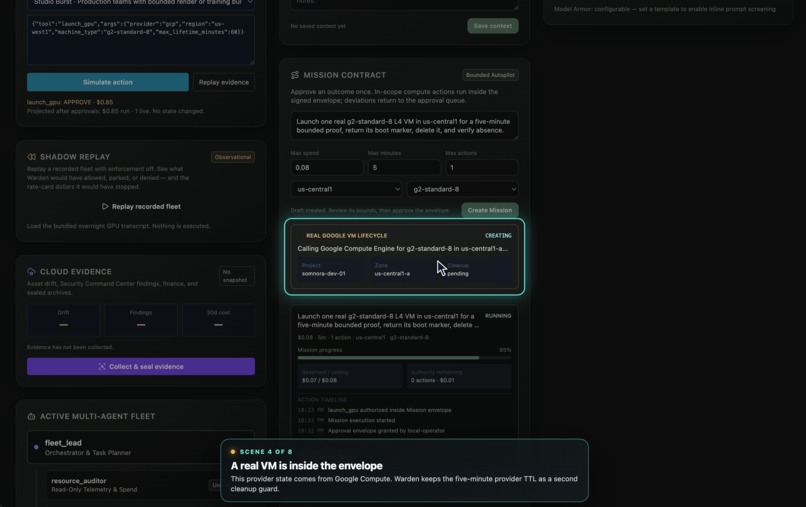This screenshot has width=806, height=507.
Task: Click the Project somnora-dev-01 value
Action: point(323,274)
